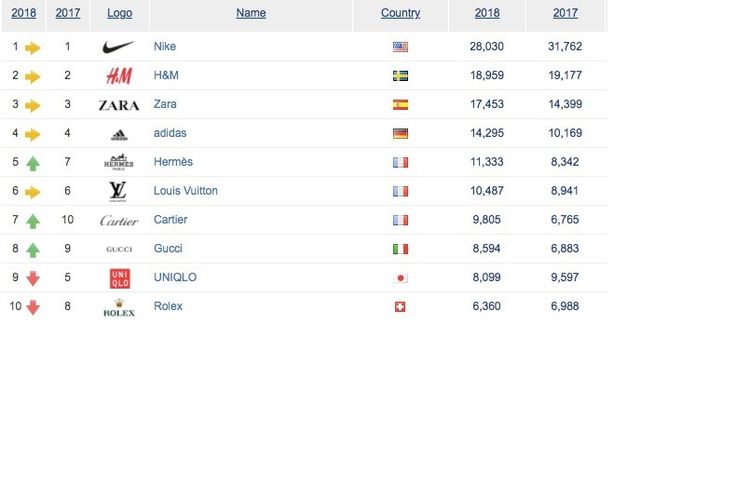Click the Switzerland flag in Rolex row
Viewport: 750px width, 500px height.
point(400,307)
